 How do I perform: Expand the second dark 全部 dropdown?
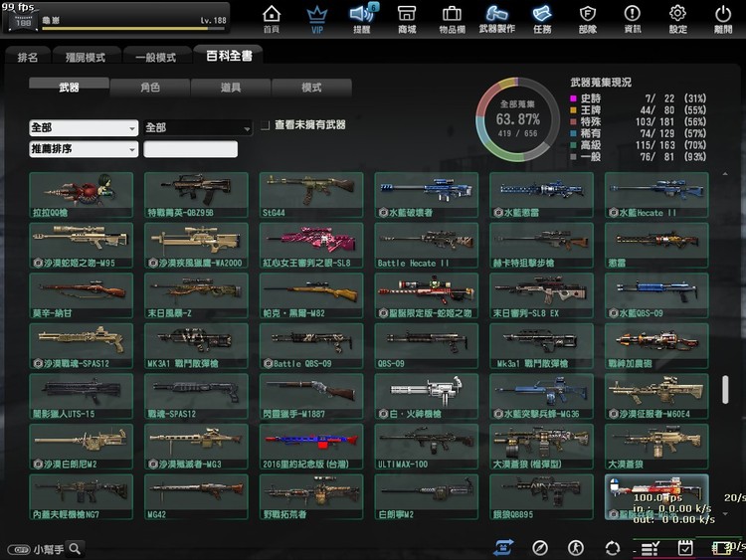(x=198, y=128)
